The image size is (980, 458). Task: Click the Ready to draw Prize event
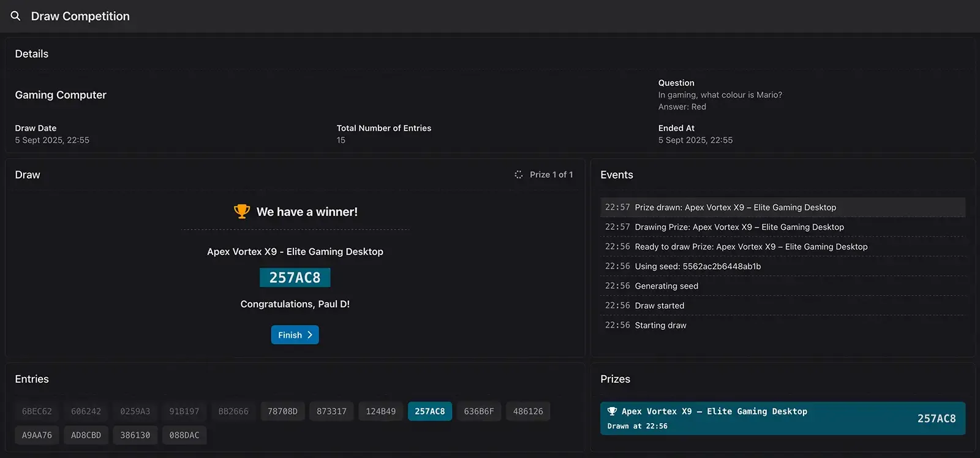783,246
